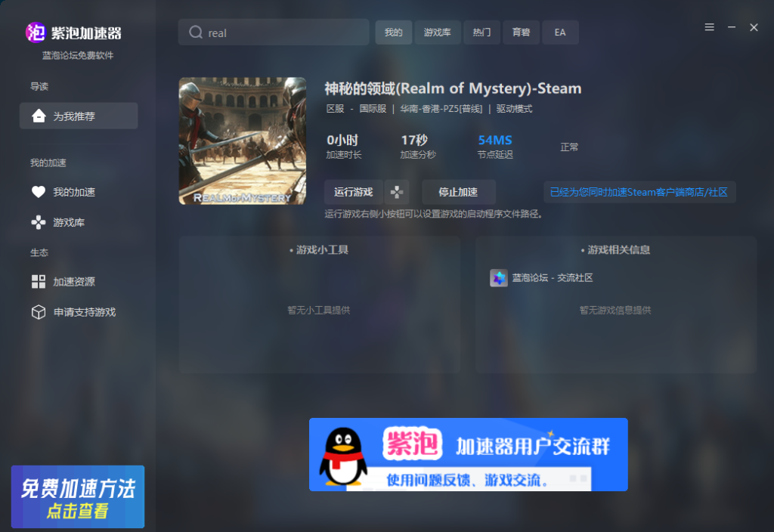Open the 紫泡加速器用户交流群 banner
The image size is (774, 532).
[469, 454]
